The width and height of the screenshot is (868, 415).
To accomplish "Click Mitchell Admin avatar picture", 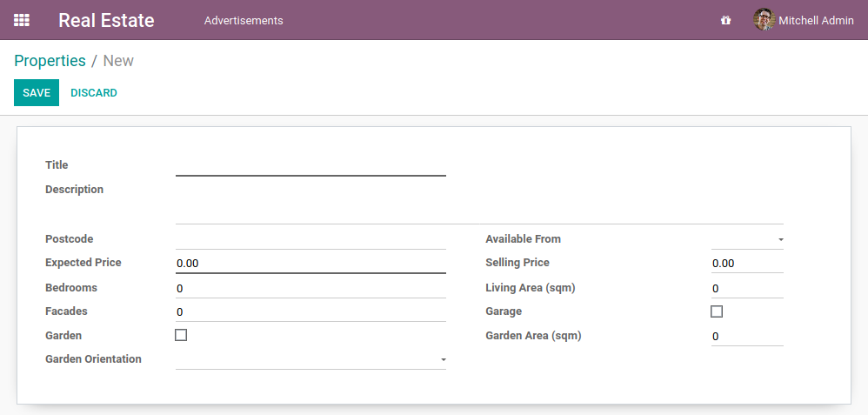I will [x=764, y=20].
